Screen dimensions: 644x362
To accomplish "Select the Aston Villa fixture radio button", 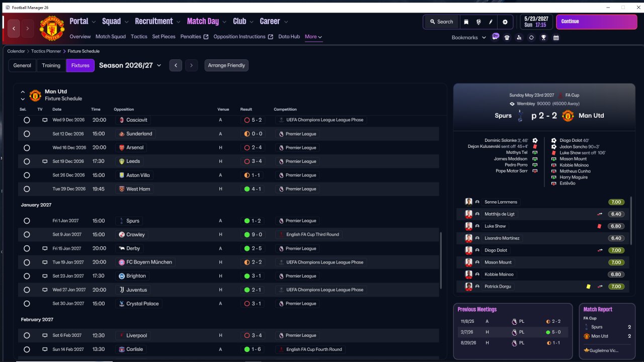I will click(x=27, y=175).
